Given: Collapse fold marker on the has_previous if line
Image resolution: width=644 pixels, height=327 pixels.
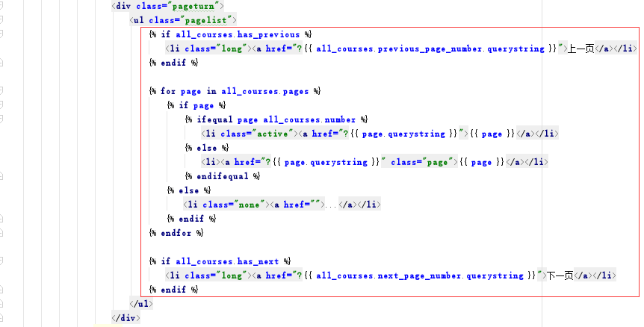Looking at the screenshot, I should 1,34.
